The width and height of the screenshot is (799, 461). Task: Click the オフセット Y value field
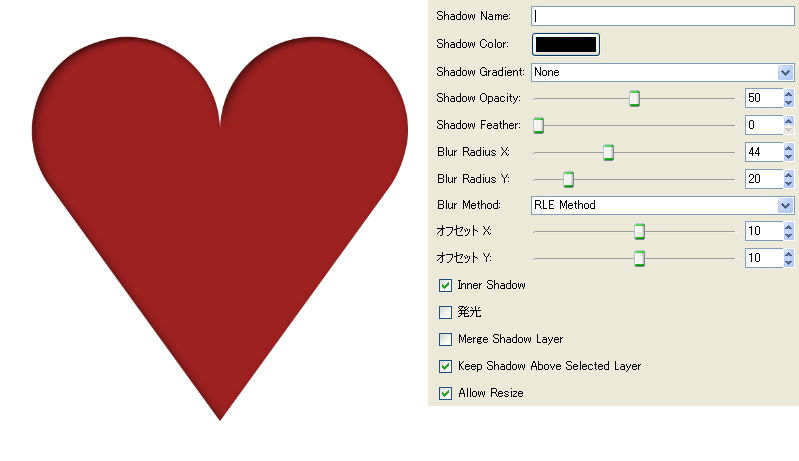763,258
